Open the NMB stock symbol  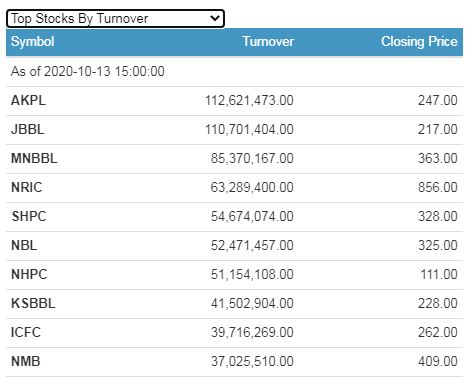pyautogui.click(x=26, y=361)
